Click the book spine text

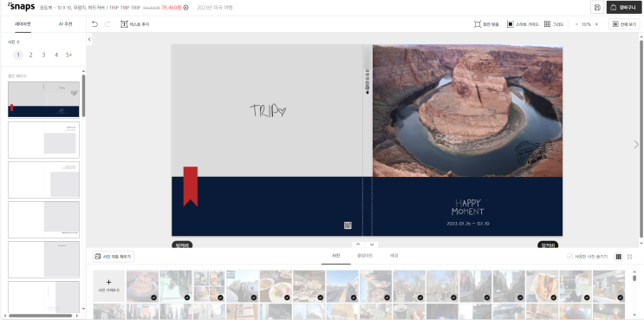tap(368, 82)
